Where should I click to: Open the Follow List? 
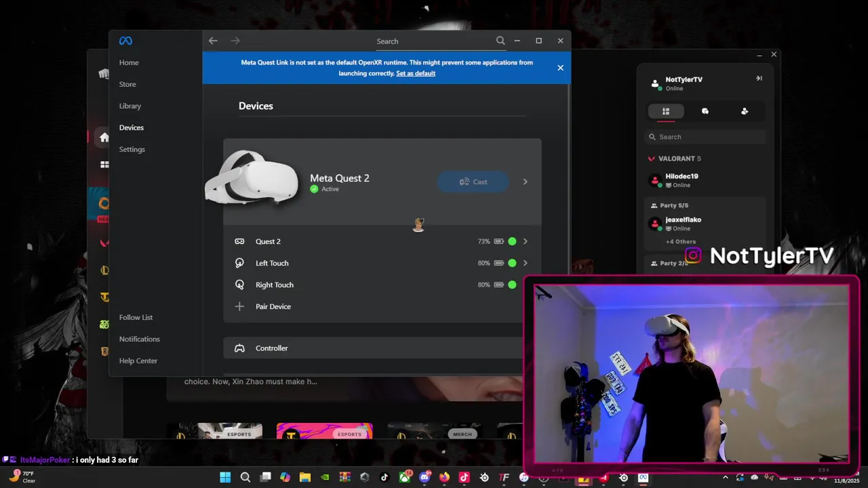point(136,317)
